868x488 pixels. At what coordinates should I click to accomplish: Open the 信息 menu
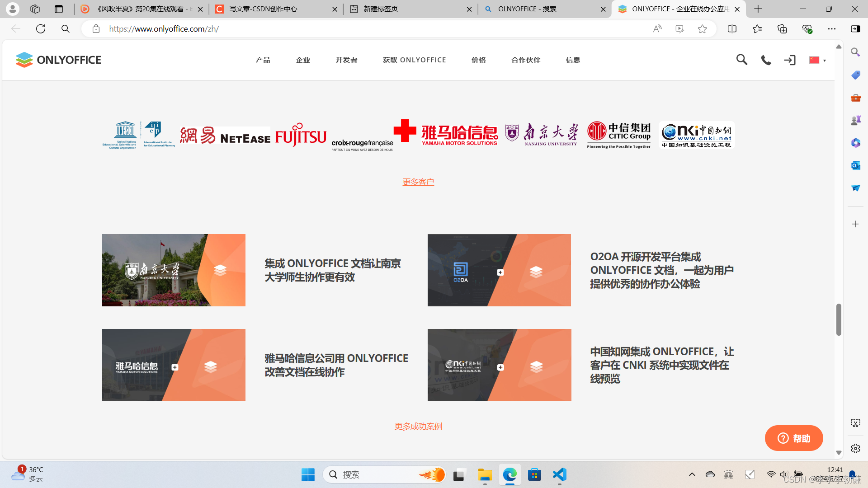coord(573,60)
